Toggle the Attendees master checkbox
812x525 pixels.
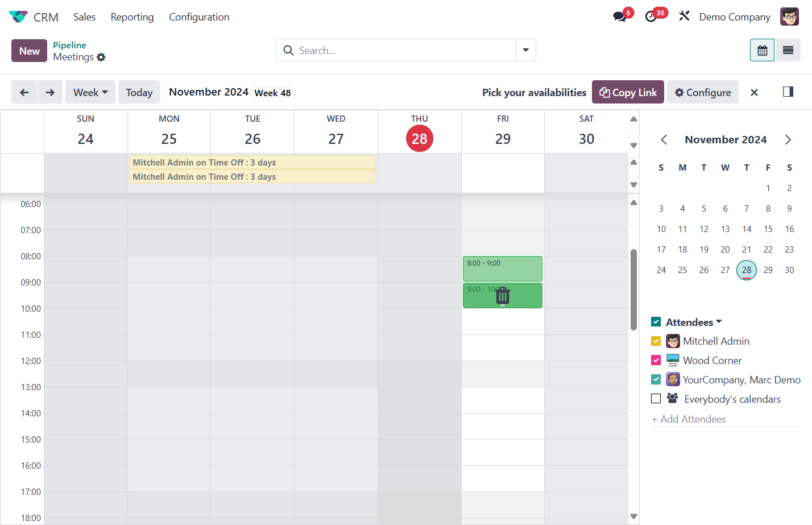(656, 322)
